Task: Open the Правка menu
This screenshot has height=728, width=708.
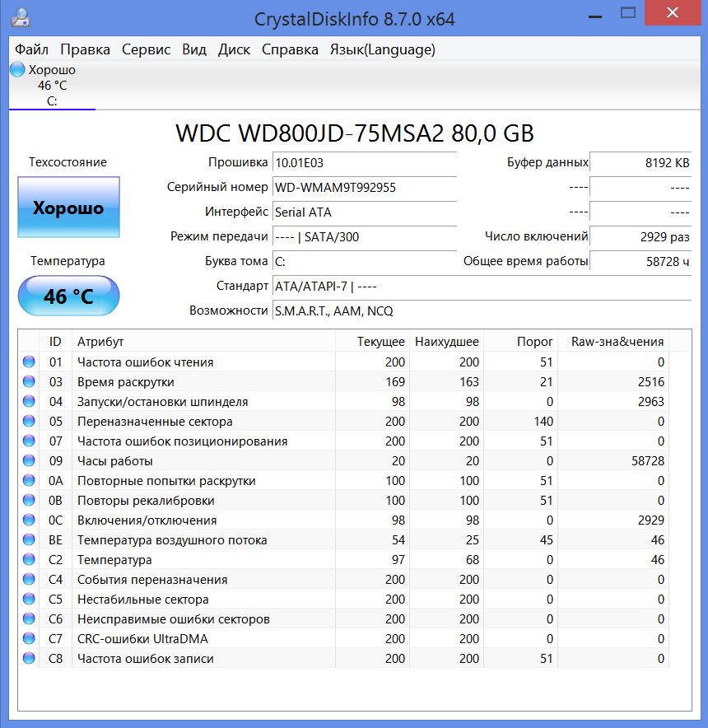Action: [85, 49]
